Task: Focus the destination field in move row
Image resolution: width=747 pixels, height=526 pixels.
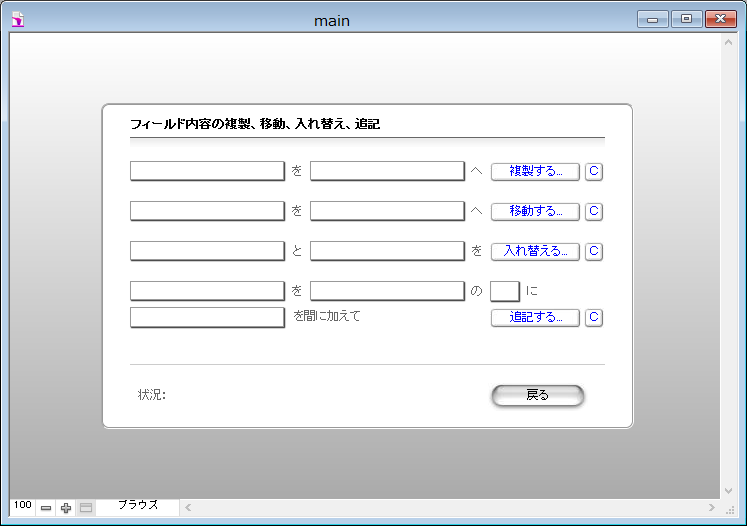Action: (387, 211)
